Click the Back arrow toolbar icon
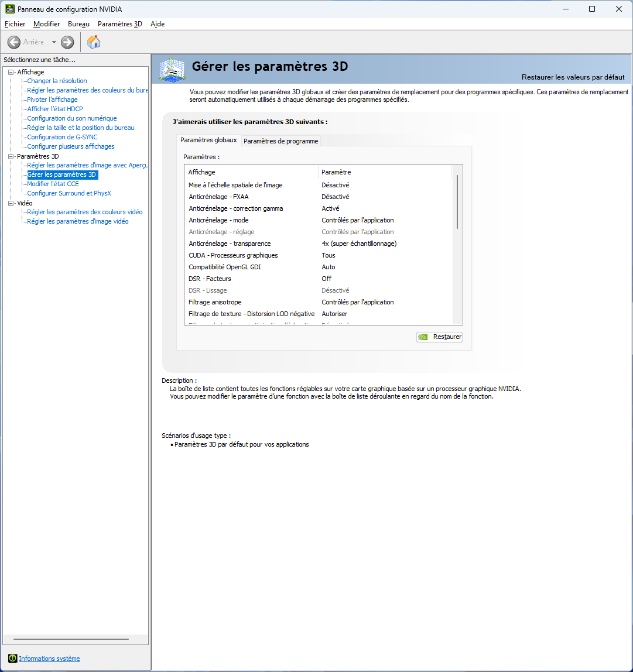Screen dimensions: 633x672 point(13,42)
